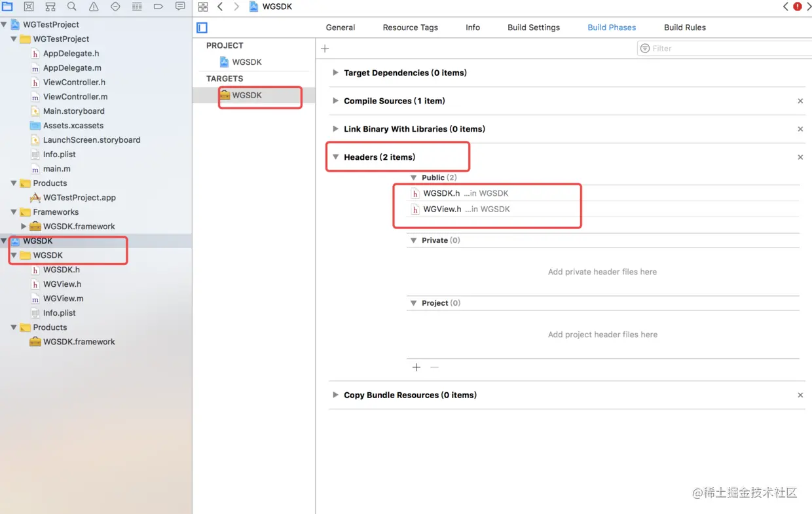The width and height of the screenshot is (812, 514).
Task: Go back with the left chevron
Action: point(220,7)
